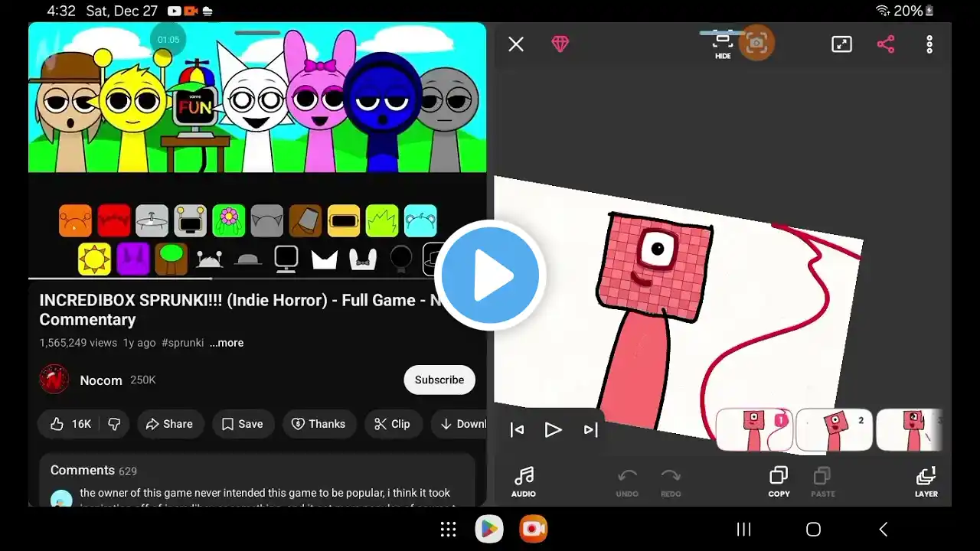Viewport: 980px width, 551px height.
Task: Select the gray antenna-ball hat icon
Action: [209, 259]
